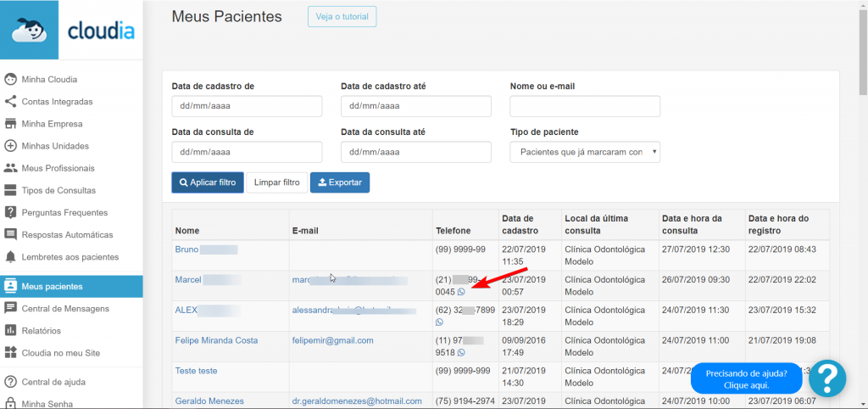The width and height of the screenshot is (868, 409).
Task: Click the Tipos de Consultas icon
Action: tap(10, 190)
